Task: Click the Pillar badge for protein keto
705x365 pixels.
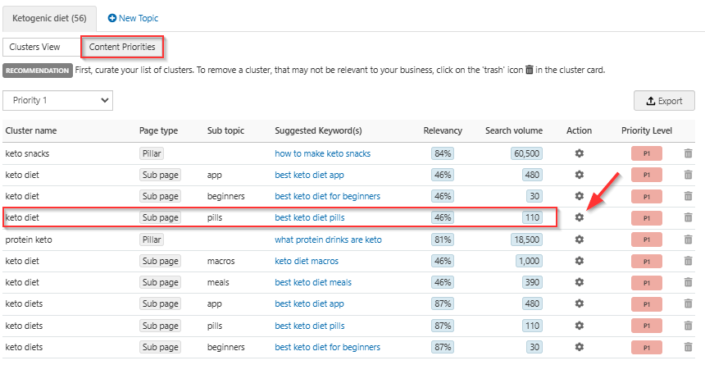Action: tap(152, 240)
